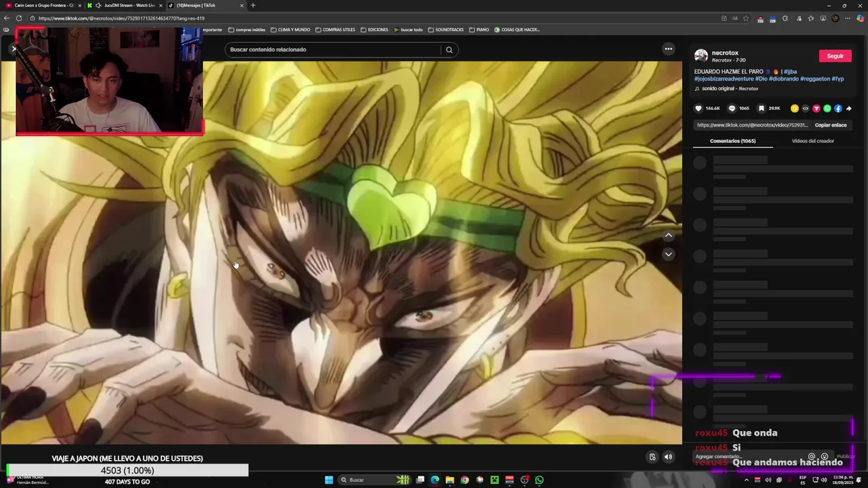The height and width of the screenshot is (488, 868).
Task: Open a new browser tab
Action: click(253, 5)
